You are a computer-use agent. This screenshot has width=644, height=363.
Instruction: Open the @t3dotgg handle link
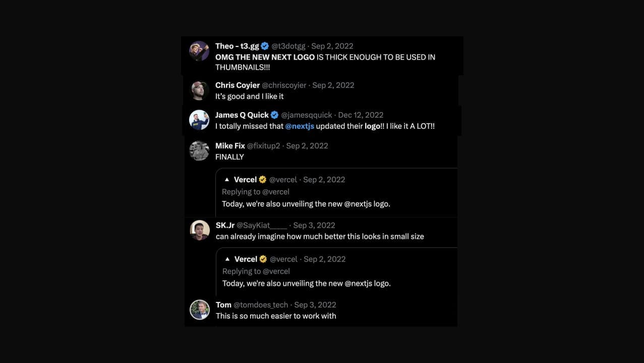pyautogui.click(x=289, y=46)
